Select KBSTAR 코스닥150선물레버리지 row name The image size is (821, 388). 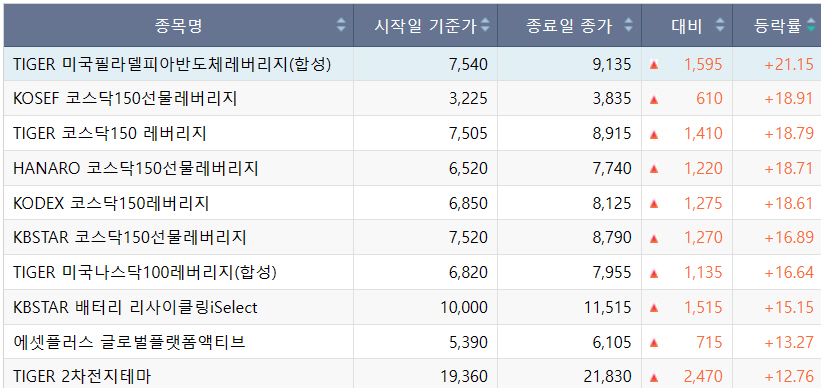click(x=130, y=238)
